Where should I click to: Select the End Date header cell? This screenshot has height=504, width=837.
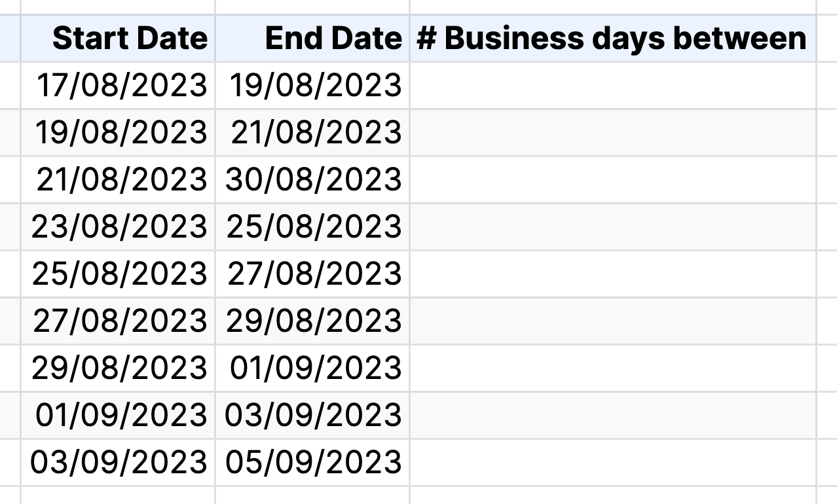312,39
